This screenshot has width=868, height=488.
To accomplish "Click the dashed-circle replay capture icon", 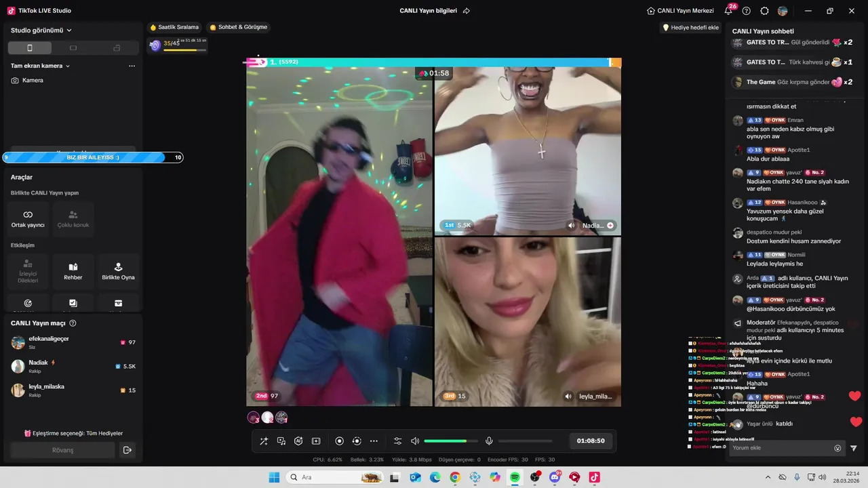I will pos(357,441).
